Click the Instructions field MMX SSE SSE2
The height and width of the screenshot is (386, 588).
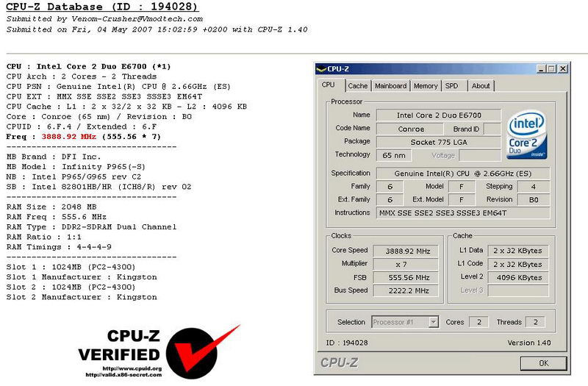[x=463, y=212]
